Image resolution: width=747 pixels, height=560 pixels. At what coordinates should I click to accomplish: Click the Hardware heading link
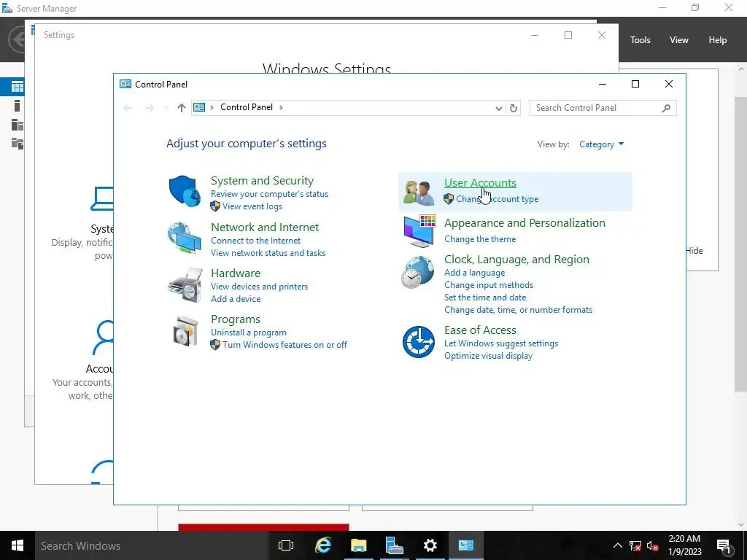click(236, 273)
